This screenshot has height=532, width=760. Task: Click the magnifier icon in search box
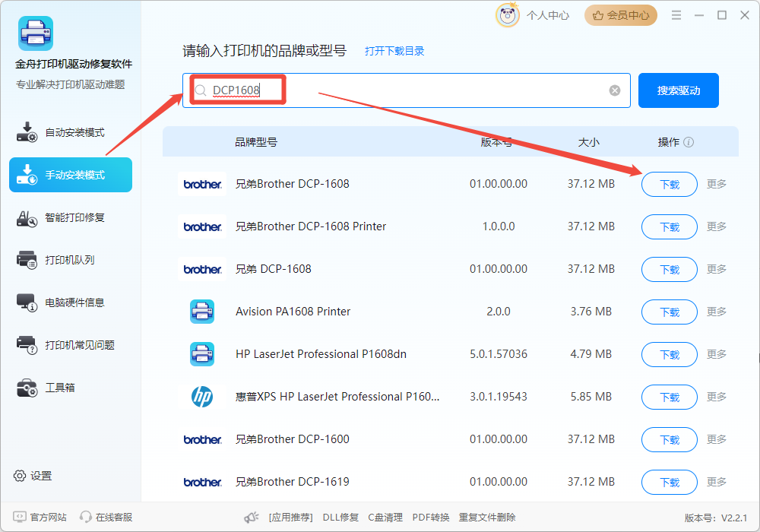200,90
